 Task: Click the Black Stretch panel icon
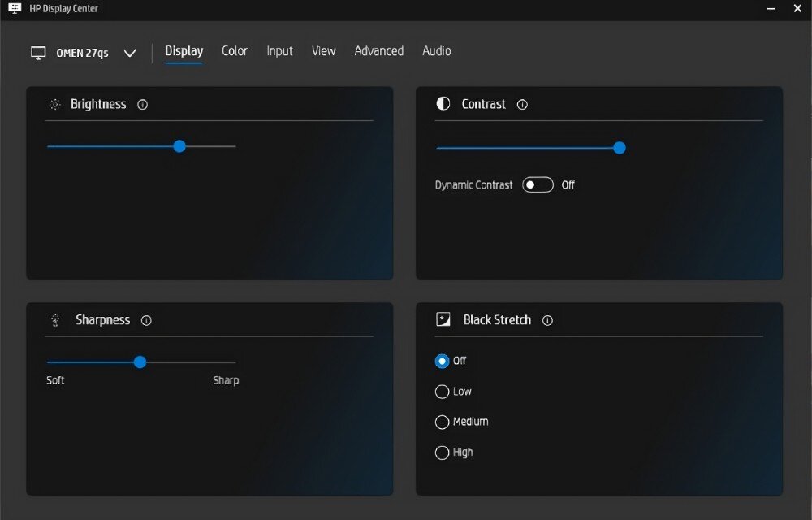coord(443,320)
